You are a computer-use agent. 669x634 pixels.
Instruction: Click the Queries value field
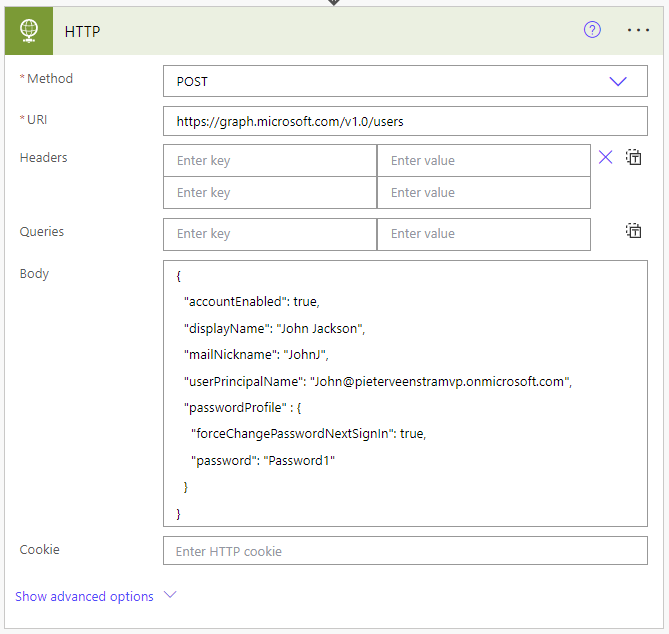click(x=484, y=234)
